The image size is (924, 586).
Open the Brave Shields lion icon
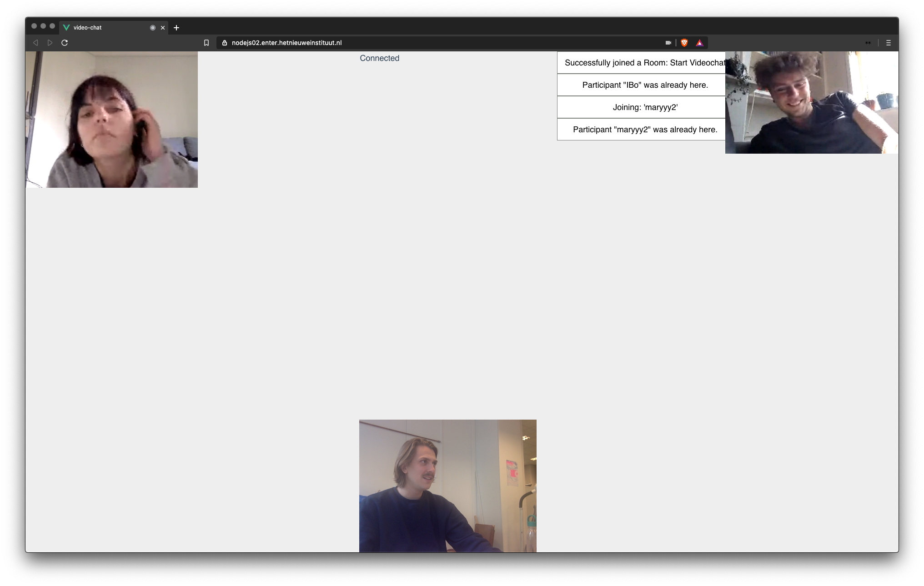point(684,43)
